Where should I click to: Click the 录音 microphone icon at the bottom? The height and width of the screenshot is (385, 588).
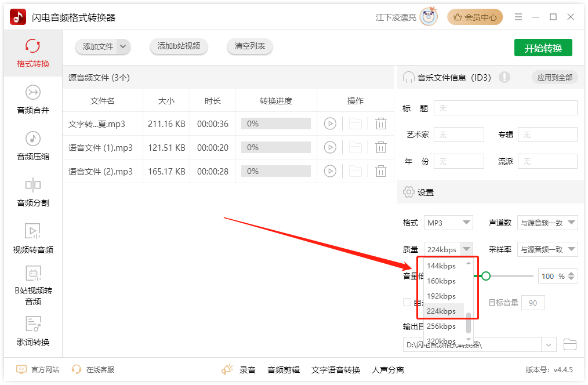tap(227, 369)
